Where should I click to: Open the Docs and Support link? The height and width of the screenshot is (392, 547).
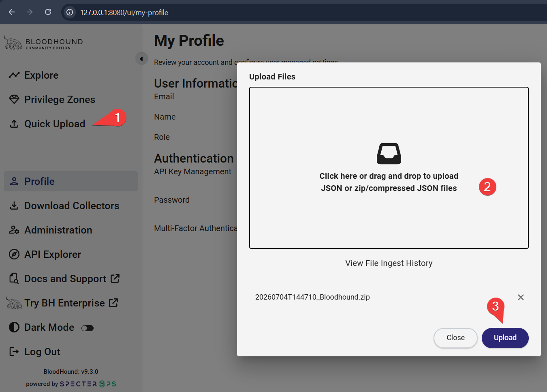tap(65, 279)
